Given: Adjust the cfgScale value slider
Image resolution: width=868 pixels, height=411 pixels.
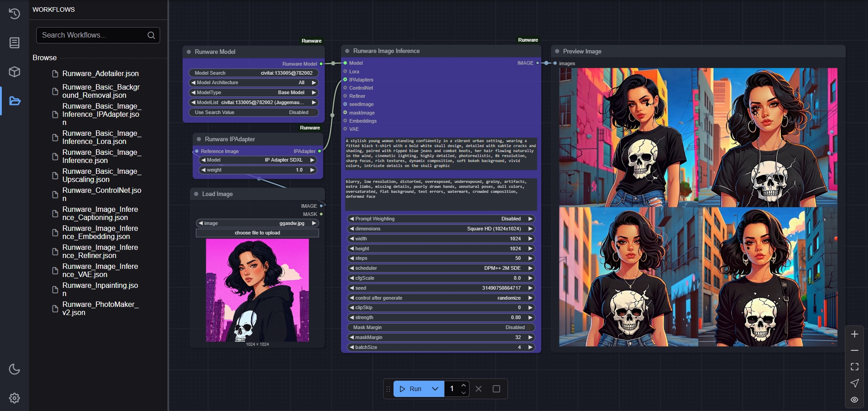Looking at the screenshot, I should point(441,278).
